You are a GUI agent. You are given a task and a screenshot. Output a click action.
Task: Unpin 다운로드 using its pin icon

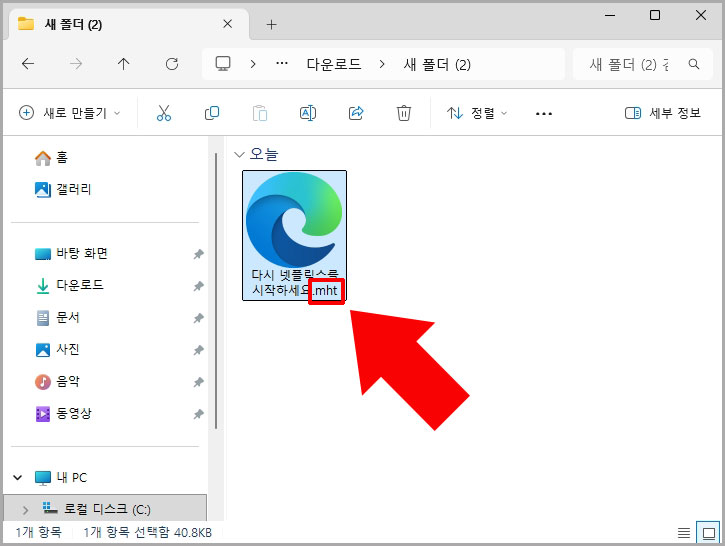point(198,286)
